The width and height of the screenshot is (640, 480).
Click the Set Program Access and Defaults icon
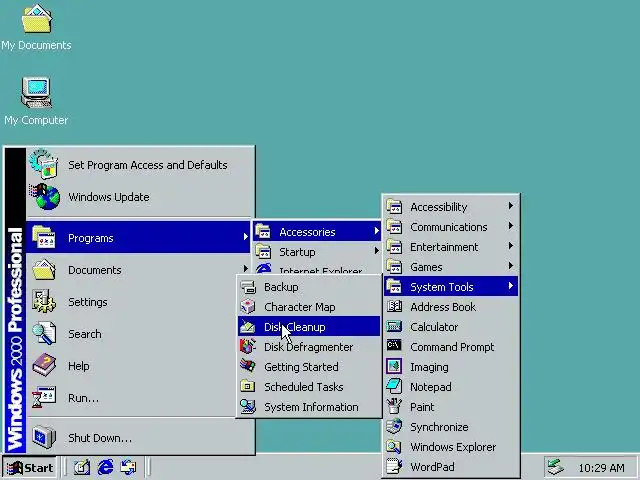pos(43,165)
